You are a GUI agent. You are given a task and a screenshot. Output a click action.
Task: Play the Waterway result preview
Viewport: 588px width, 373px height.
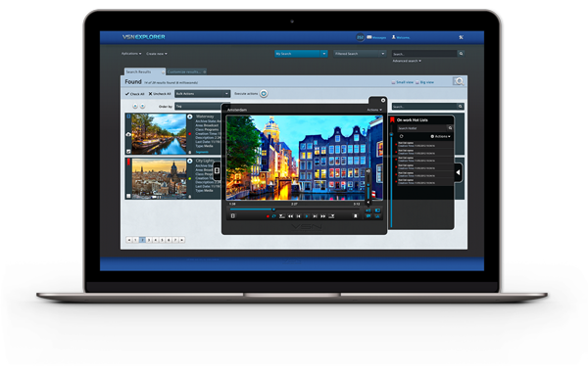tap(190, 117)
